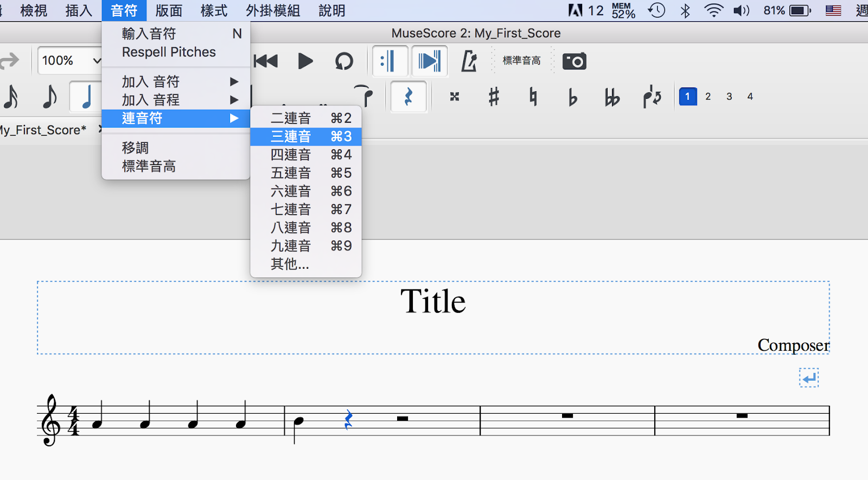
Task: Toggle 標準音高 concert pitch toolbar button
Action: (522, 61)
